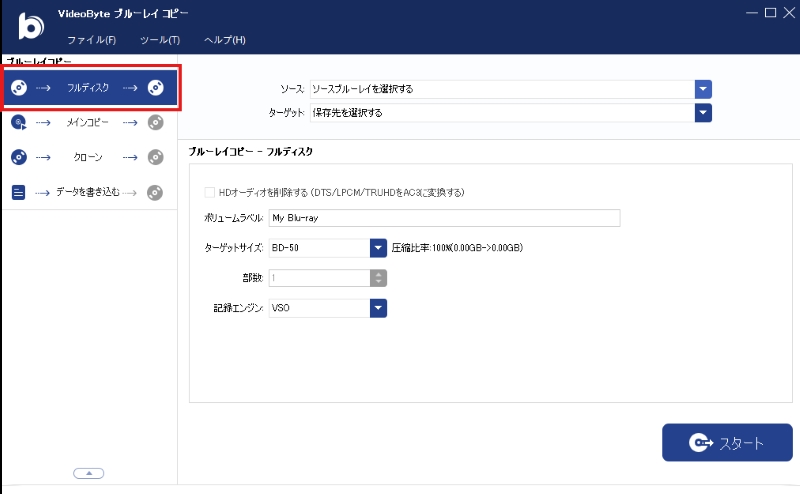Image resolution: width=800 pixels, height=494 pixels.
Task: Minimize the VideoByte window
Action: (x=752, y=13)
